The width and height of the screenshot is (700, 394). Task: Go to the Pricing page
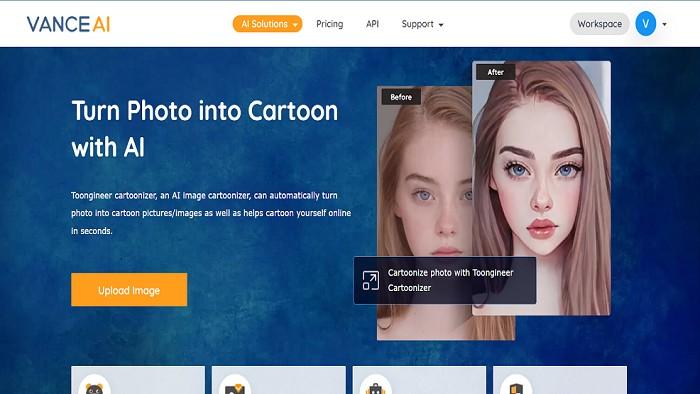tap(329, 24)
